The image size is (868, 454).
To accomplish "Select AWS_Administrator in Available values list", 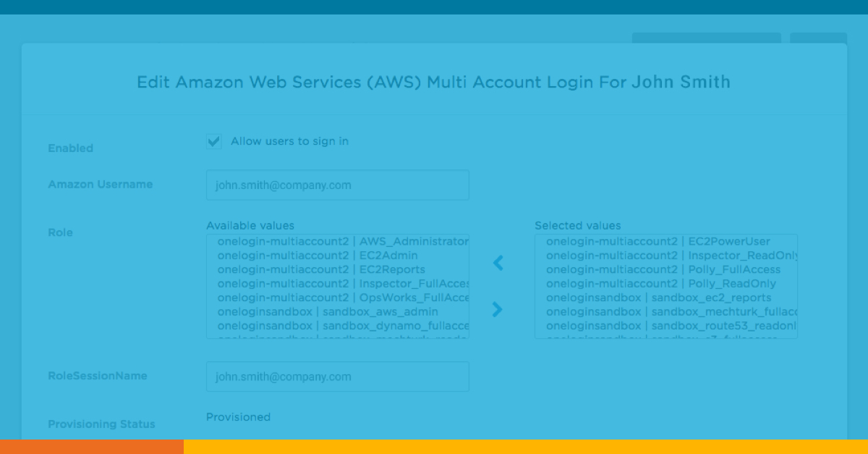I will click(338, 242).
